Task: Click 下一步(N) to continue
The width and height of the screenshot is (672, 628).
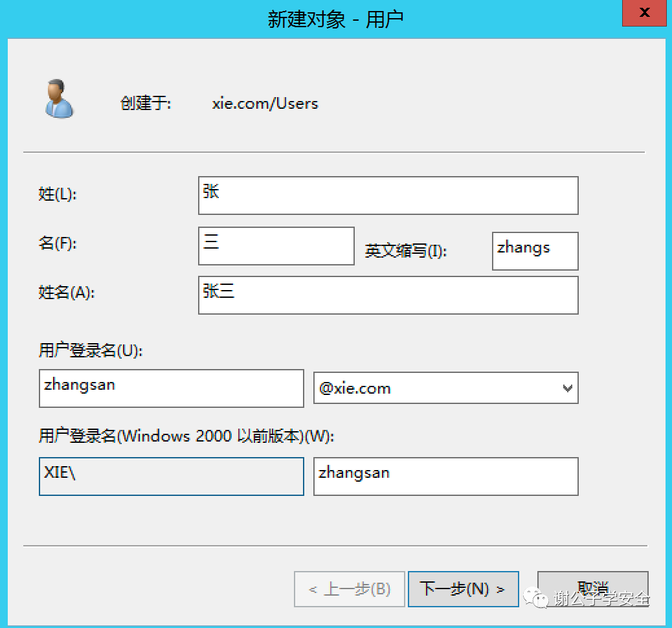Action: tap(464, 589)
